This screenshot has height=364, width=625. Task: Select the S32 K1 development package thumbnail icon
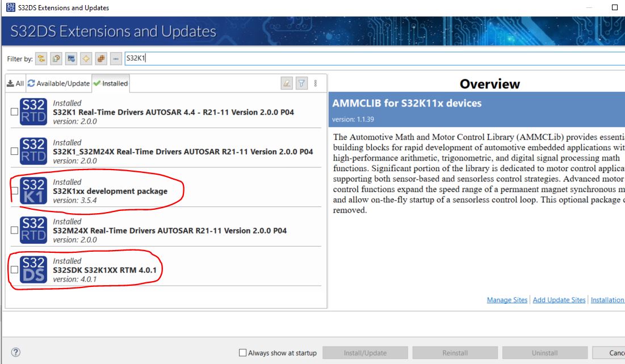32,189
